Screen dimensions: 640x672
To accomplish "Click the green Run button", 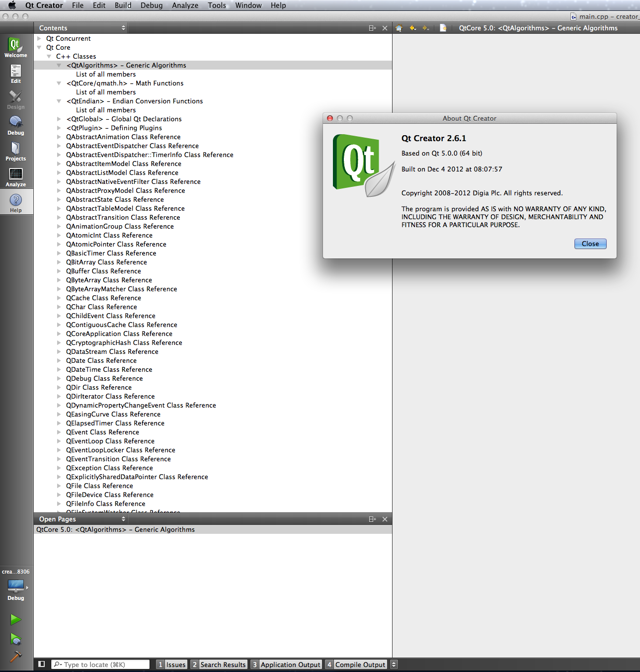I will click(x=16, y=619).
